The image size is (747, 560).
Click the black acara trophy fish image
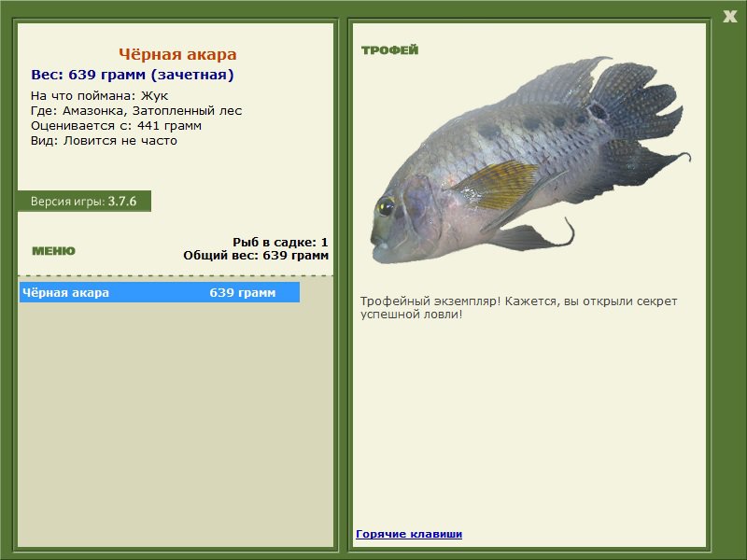coord(530,161)
